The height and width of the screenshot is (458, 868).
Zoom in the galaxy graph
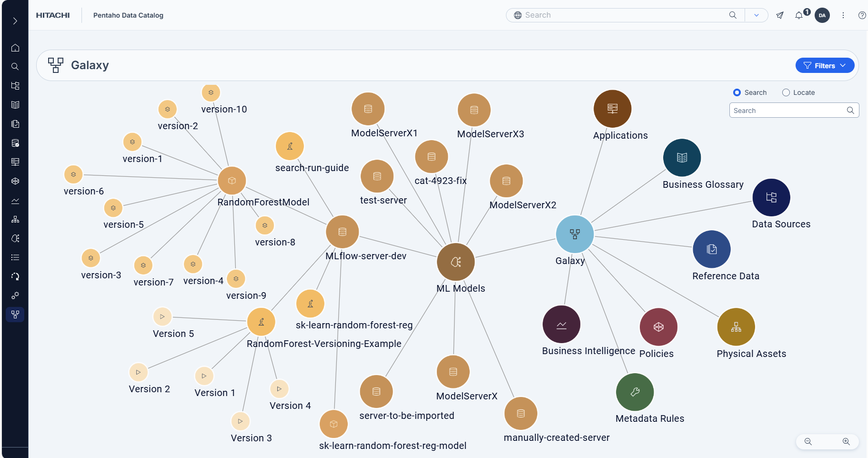[x=846, y=442]
